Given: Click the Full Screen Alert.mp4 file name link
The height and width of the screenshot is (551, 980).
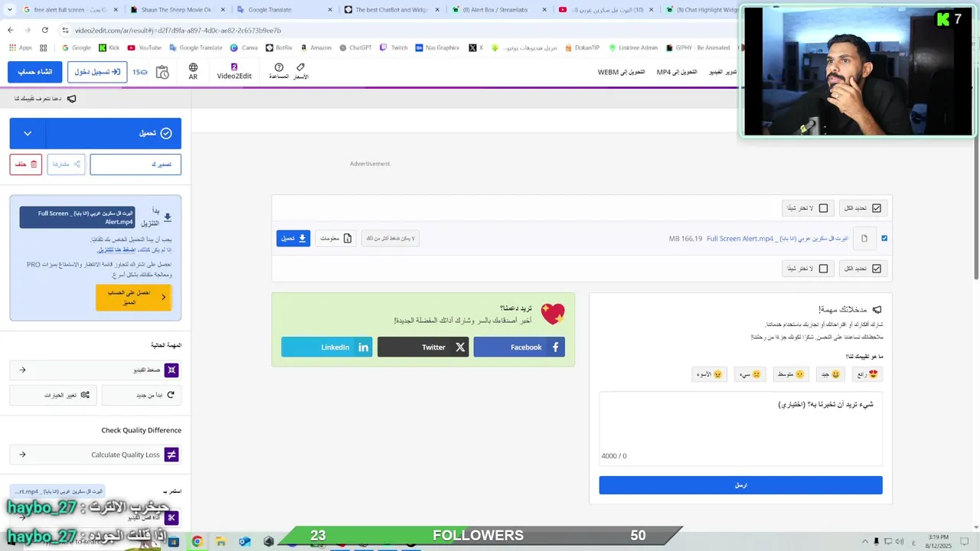Looking at the screenshot, I should tap(777, 239).
